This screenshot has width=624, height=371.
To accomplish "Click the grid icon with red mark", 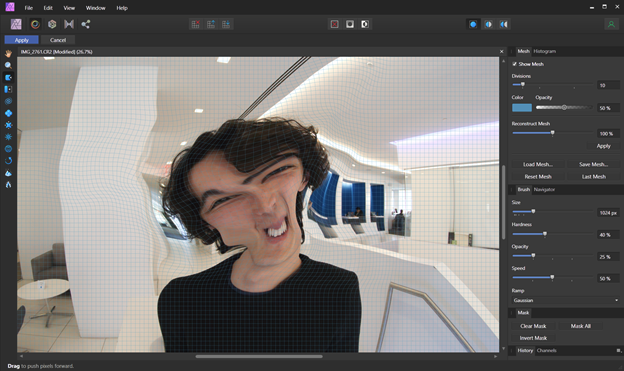I will [x=195, y=24].
